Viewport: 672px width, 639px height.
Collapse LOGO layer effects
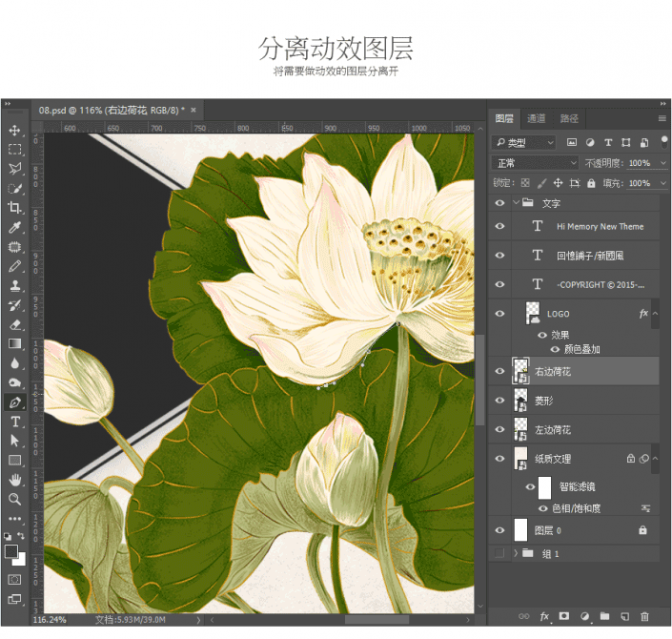coord(655,314)
